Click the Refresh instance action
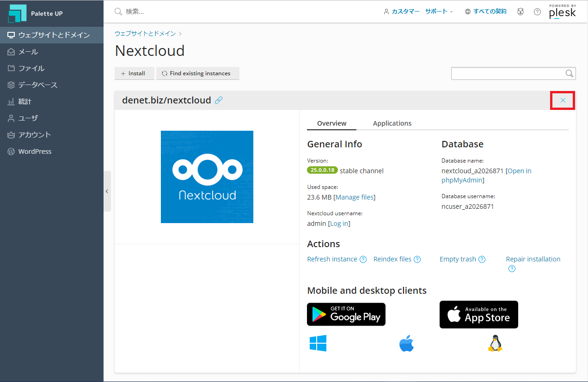 (332, 259)
